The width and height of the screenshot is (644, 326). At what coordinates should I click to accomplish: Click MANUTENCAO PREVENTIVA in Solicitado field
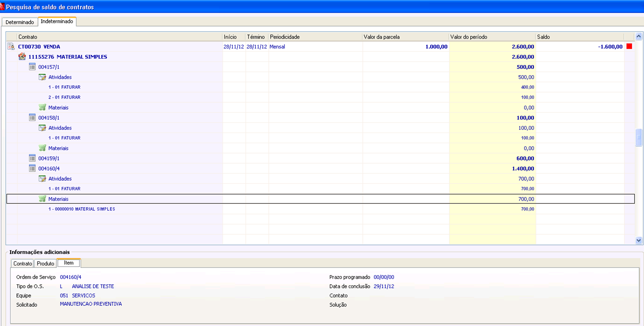tap(91, 304)
